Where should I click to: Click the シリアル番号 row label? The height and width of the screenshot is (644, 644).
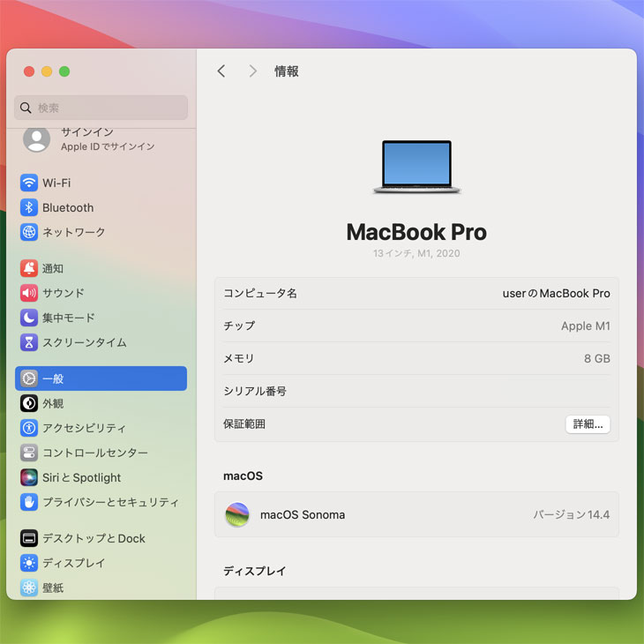pos(255,391)
